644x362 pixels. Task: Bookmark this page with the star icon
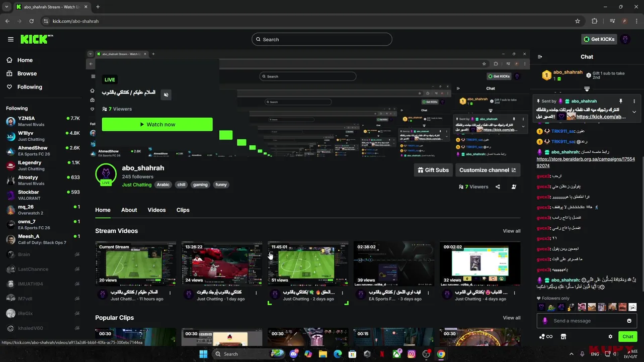(x=578, y=21)
